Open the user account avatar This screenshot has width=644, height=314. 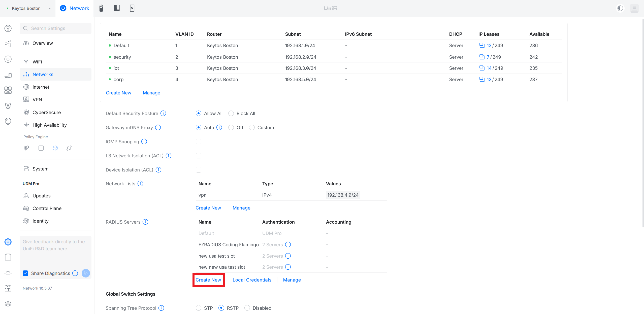(x=634, y=8)
